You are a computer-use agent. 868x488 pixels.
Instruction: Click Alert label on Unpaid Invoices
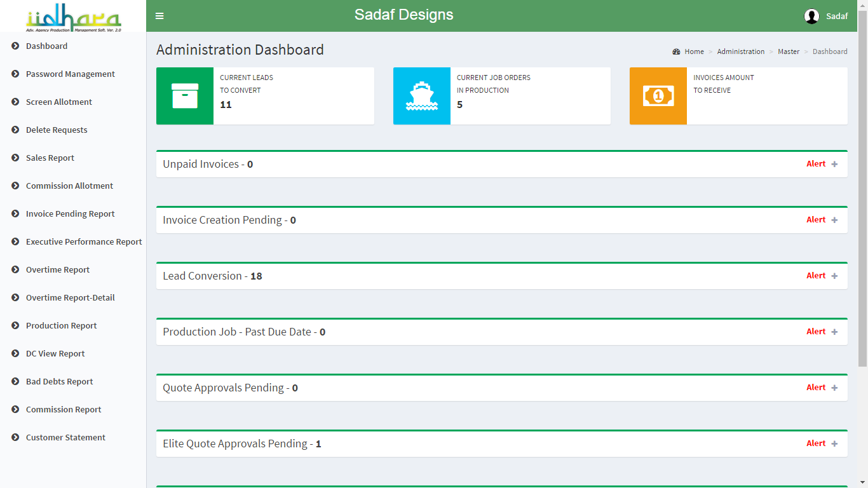[x=816, y=164]
